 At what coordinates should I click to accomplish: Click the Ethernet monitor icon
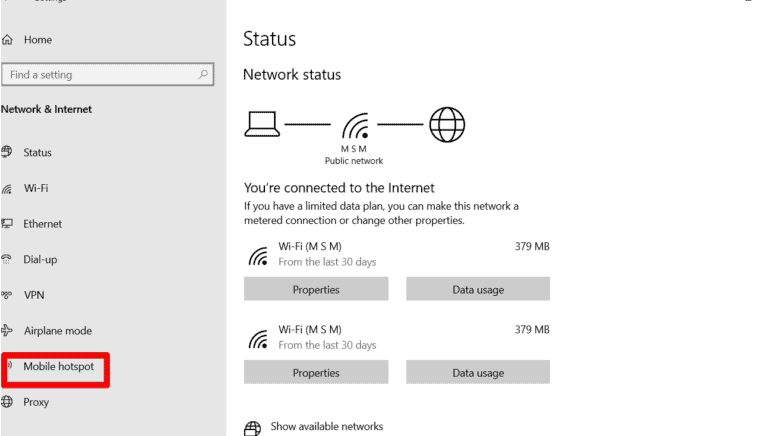click(7, 224)
